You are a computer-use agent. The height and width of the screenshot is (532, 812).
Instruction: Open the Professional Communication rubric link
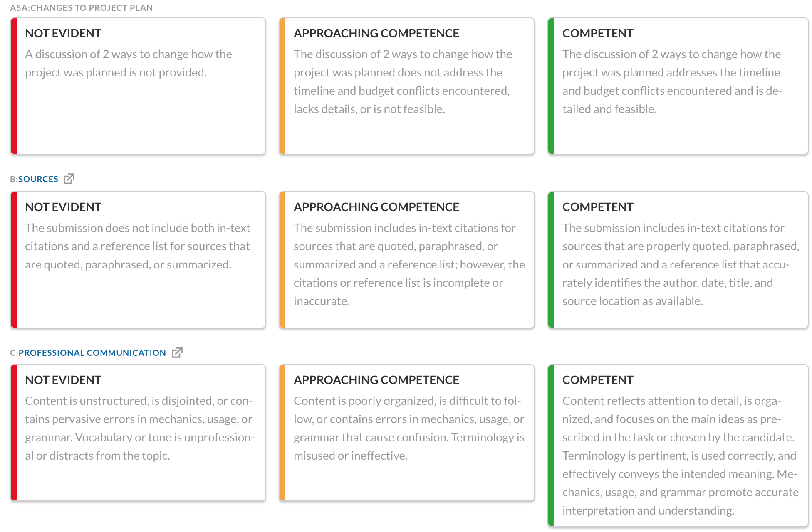92,353
